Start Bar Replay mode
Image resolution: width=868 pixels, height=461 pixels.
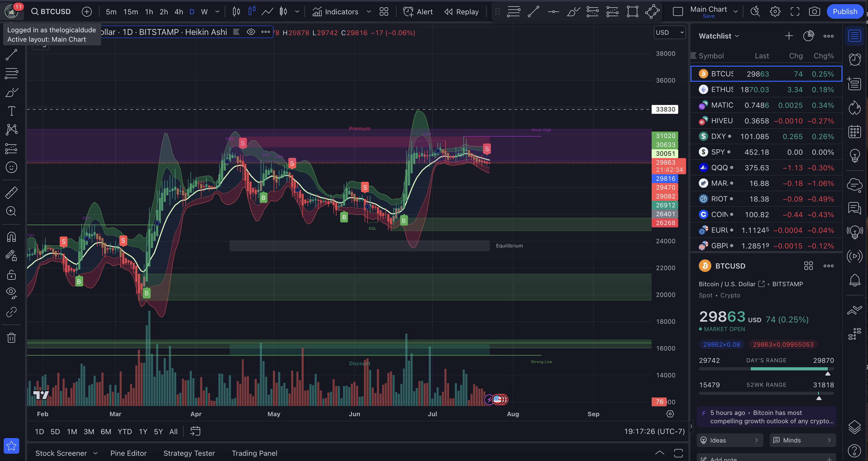coord(461,12)
